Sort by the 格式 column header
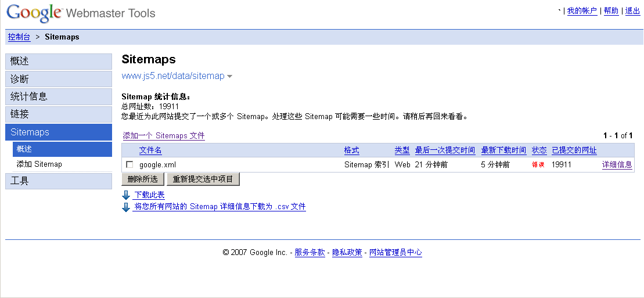The width and height of the screenshot is (644, 298). tap(351, 150)
